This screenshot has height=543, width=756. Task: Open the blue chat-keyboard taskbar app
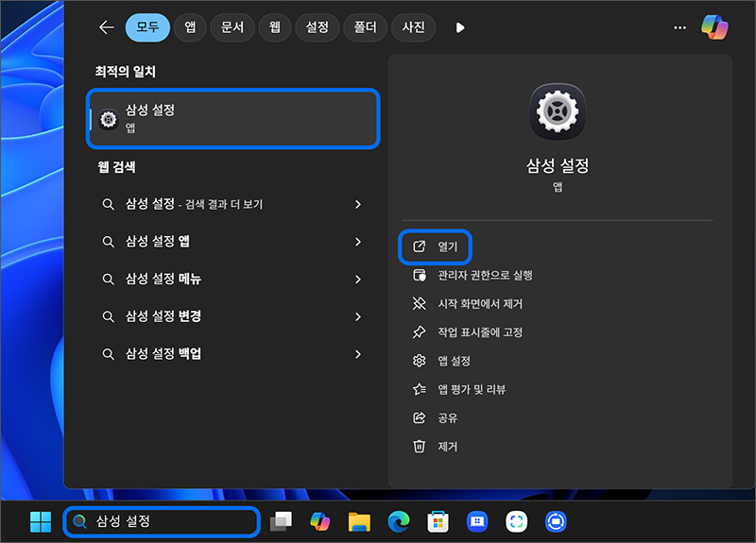[477, 522]
